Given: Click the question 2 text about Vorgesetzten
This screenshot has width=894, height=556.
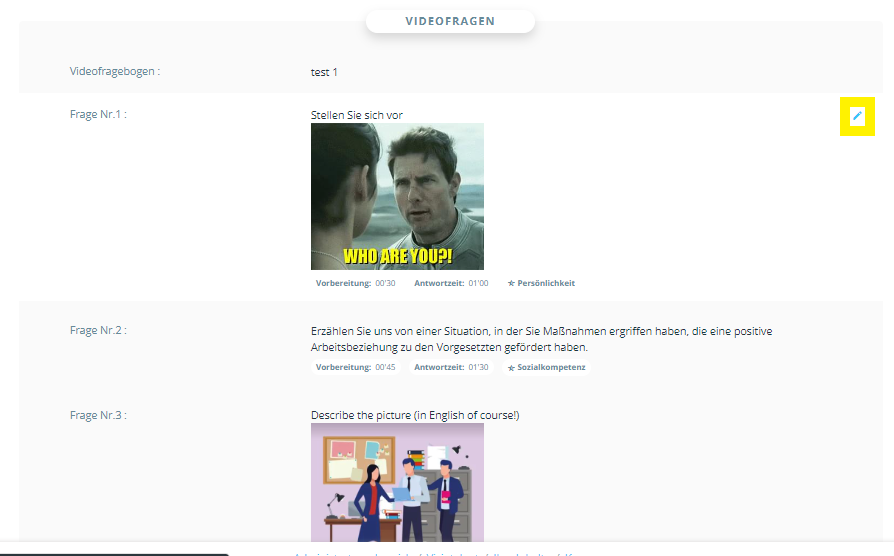Looking at the screenshot, I should tap(541, 339).
